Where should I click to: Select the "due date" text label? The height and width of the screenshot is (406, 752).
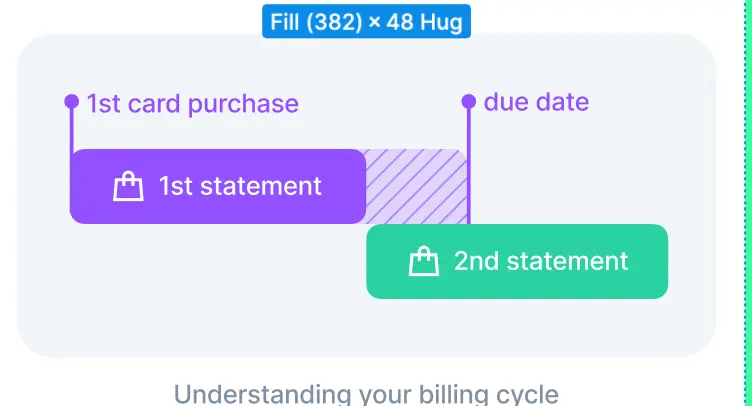pos(536,102)
